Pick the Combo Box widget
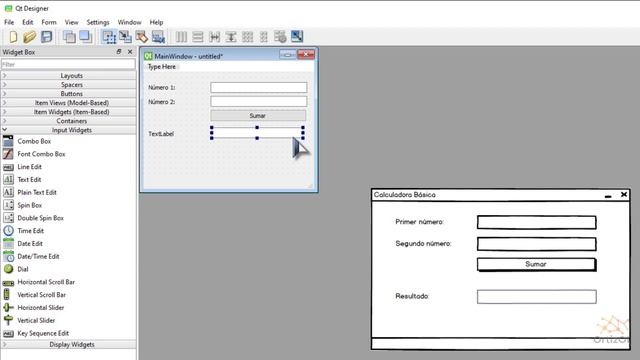The height and width of the screenshot is (360, 640). pos(34,141)
